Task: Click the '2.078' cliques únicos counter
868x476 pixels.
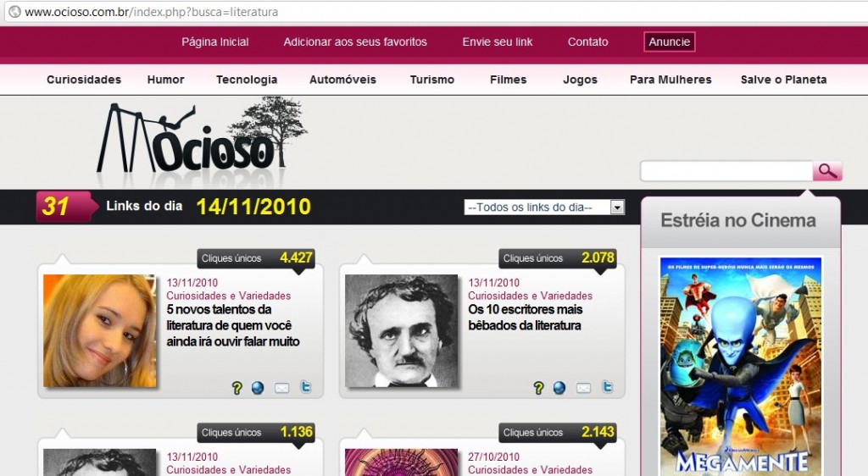Action: (598, 257)
